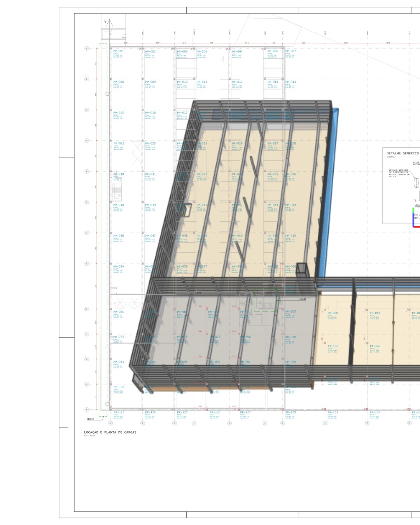This screenshot has height=525, width=420.
Task: Click pile label PP-123 near bottom left
Action: [x=119, y=412]
